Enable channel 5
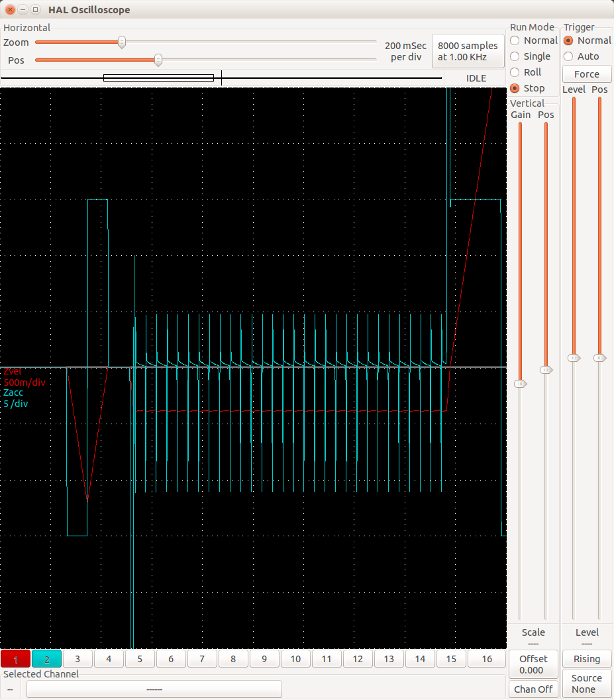 140,659
